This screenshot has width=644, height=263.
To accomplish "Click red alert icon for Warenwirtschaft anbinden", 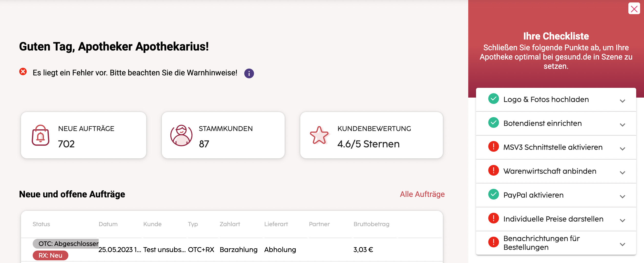I will pos(493,171).
